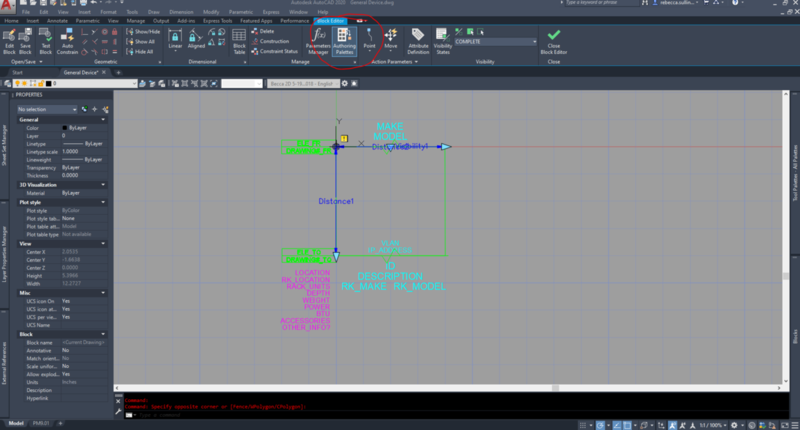Open the Block Table
This screenshot has height=430, width=800.
point(239,41)
